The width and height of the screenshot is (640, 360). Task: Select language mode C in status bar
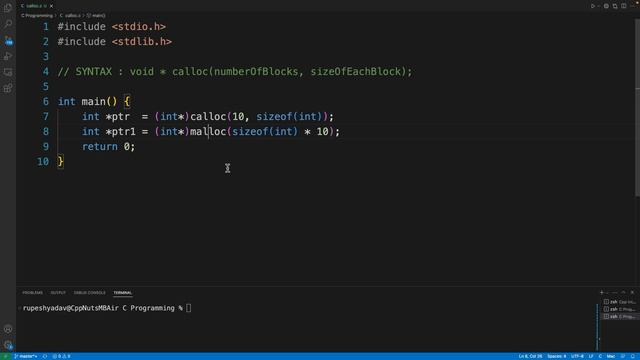point(600,356)
